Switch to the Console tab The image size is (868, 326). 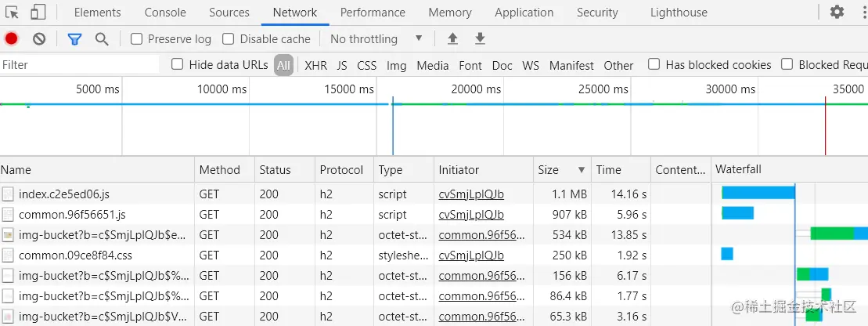click(165, 13)
